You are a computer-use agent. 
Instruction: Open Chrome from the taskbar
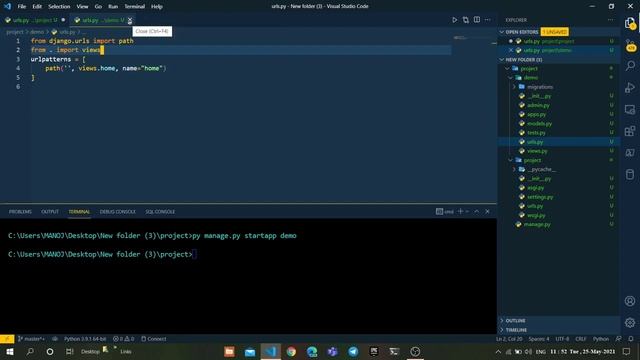(x=291, y=351)
